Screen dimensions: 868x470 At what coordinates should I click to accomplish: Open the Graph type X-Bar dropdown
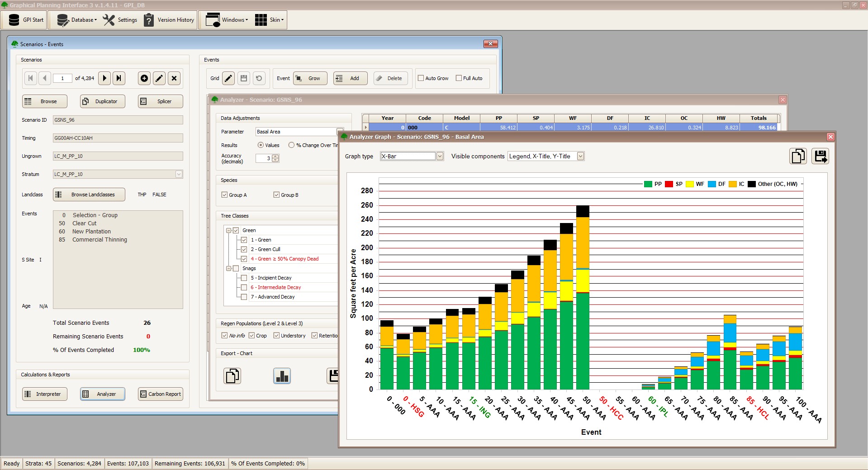point(439,156)
